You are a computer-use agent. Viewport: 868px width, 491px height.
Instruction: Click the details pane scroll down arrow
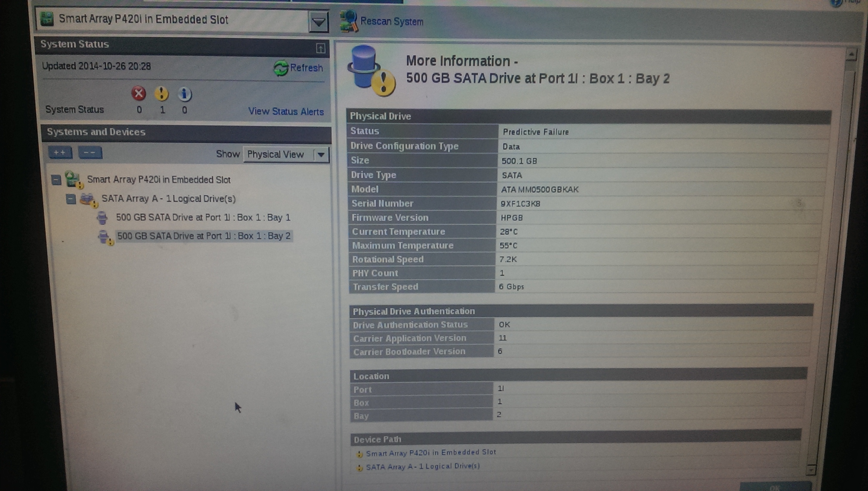click(x=811, y=469)
